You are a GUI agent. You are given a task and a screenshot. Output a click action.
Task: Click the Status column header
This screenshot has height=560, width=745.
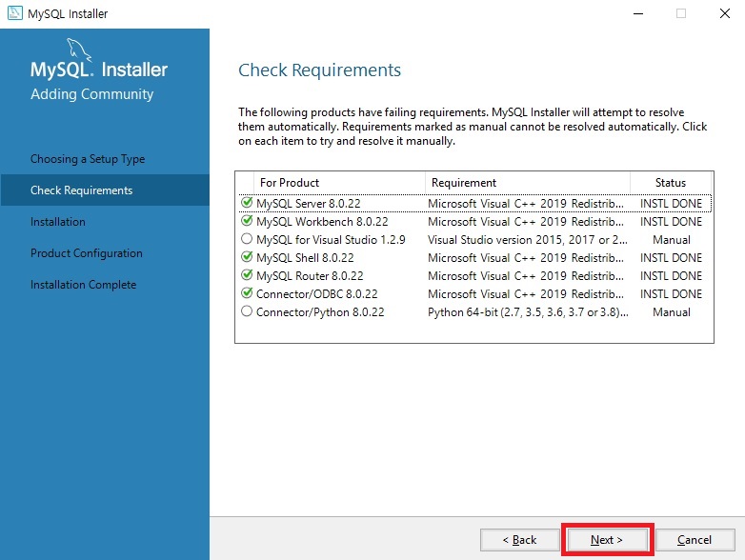pyautogui.click(x=671, y=183)
